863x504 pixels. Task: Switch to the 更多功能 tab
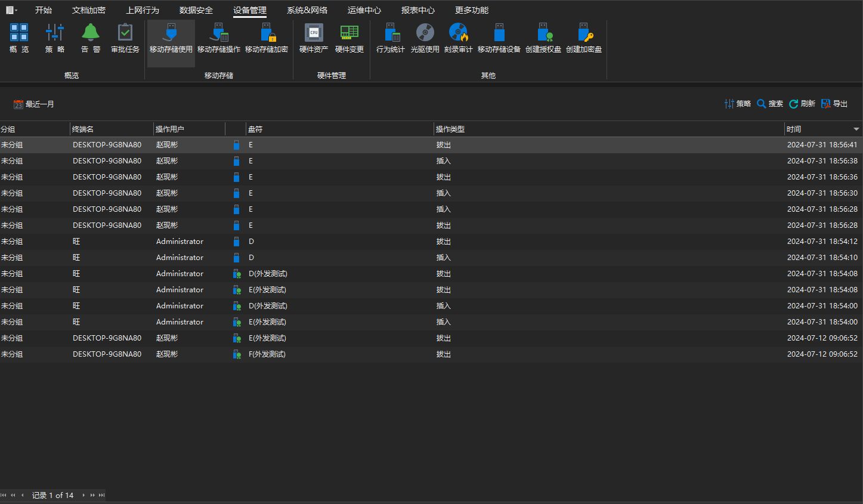pyautogui.click(x=472, y=10)
